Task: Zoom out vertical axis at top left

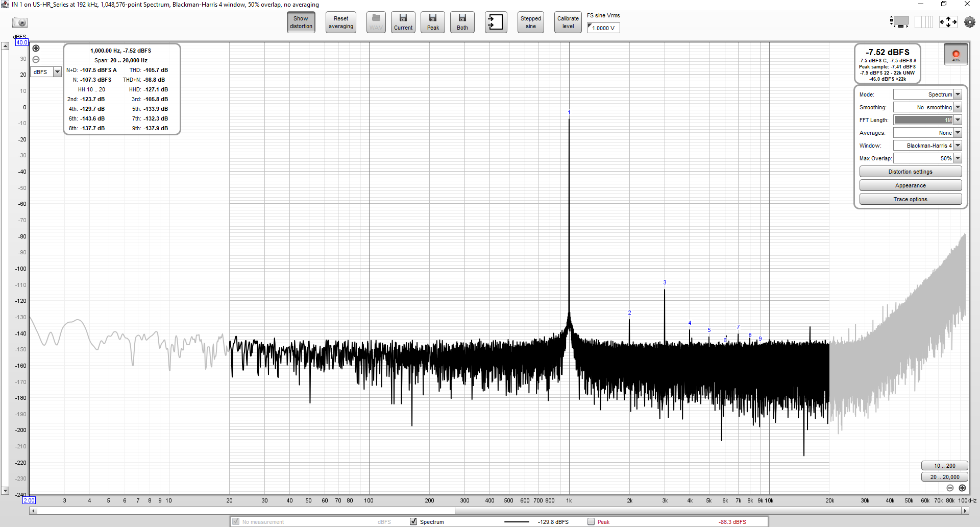Action: pos(36,59)
